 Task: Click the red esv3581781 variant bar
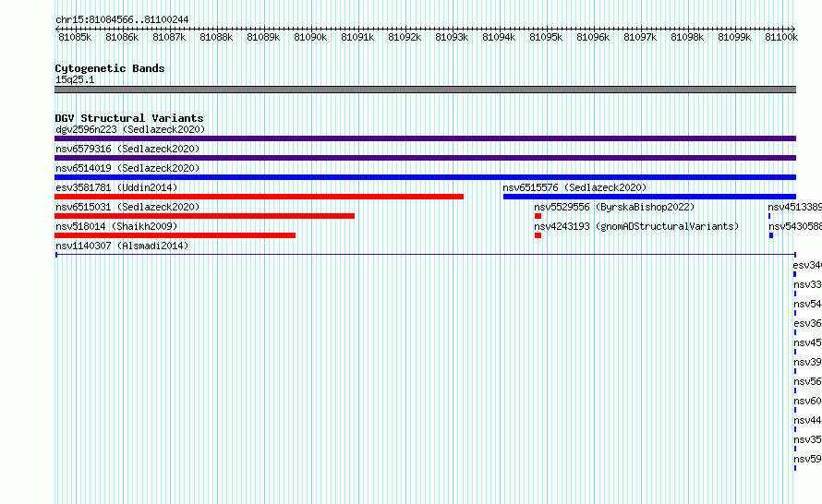click(259, 197)
